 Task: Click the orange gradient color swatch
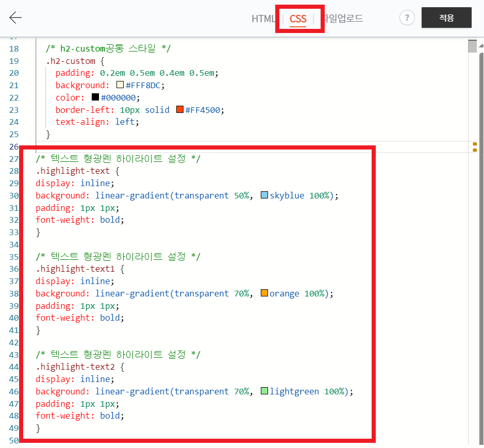tap(264, 293)
